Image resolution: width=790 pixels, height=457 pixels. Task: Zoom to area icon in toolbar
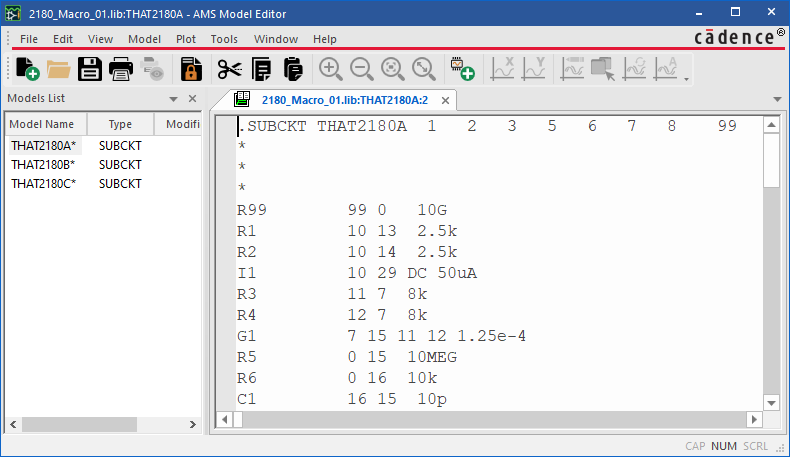click(x=393, y=69)
